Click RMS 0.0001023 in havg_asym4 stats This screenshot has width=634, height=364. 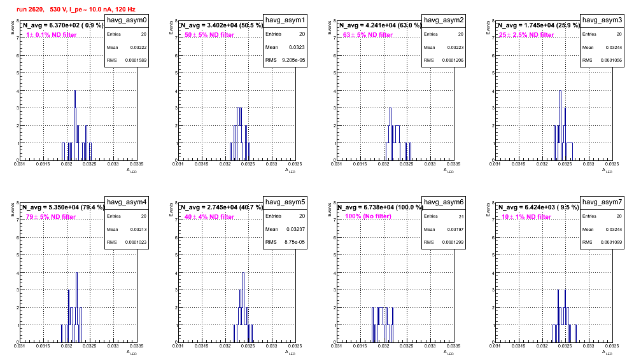(x=127, y=242)
